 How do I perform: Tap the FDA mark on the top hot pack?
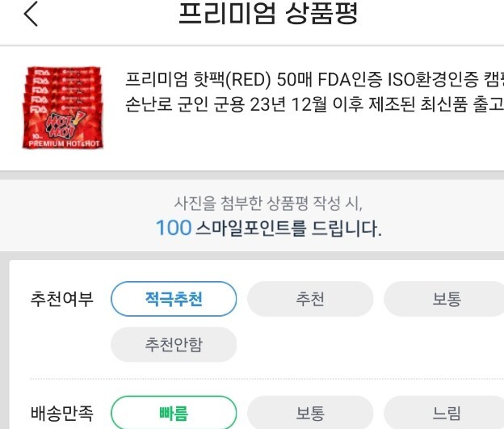41,73
